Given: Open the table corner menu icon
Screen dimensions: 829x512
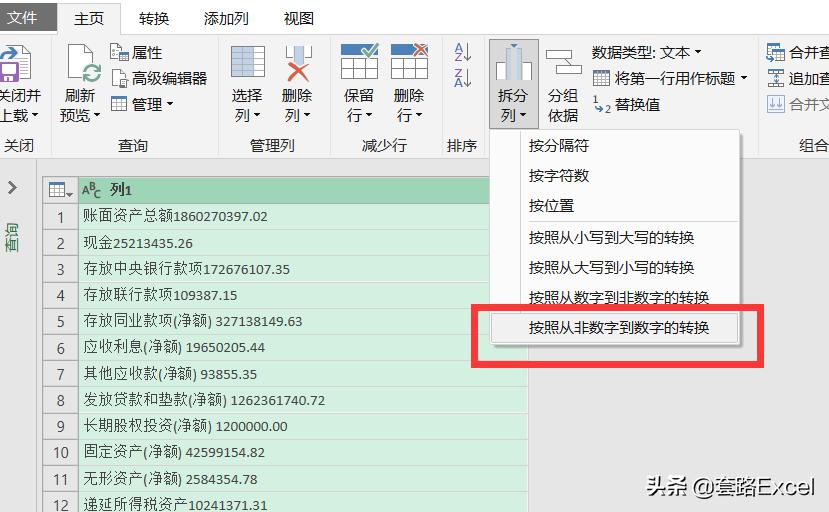Looking at the screenshot, I should [x=60, y=190].
